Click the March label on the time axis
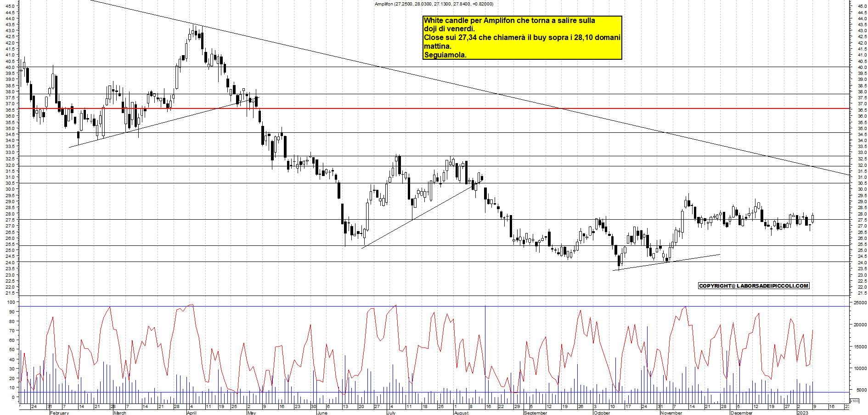 (x=120, y=413)
